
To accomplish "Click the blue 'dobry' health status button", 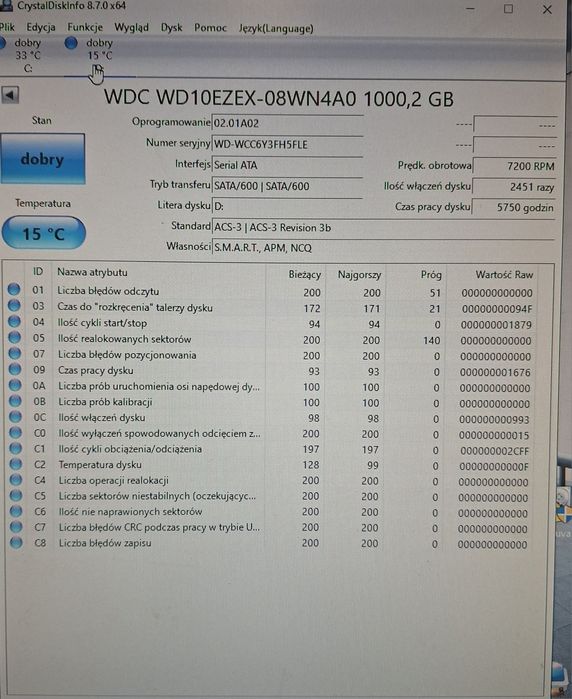I will [43, 159].
